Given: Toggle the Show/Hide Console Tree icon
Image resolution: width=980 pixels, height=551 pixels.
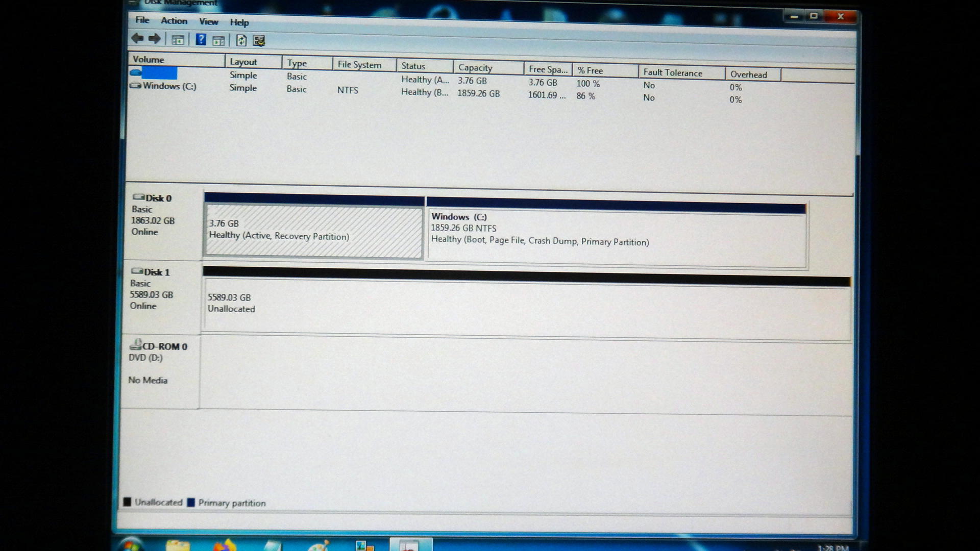Looking at the screenshot, I should click(178, 40).
